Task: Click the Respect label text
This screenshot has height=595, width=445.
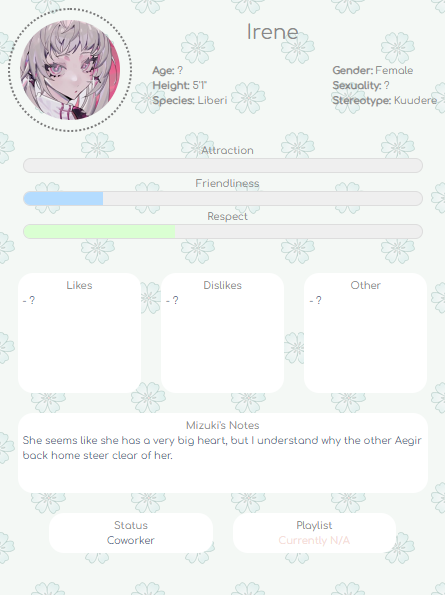Action: 227,216
